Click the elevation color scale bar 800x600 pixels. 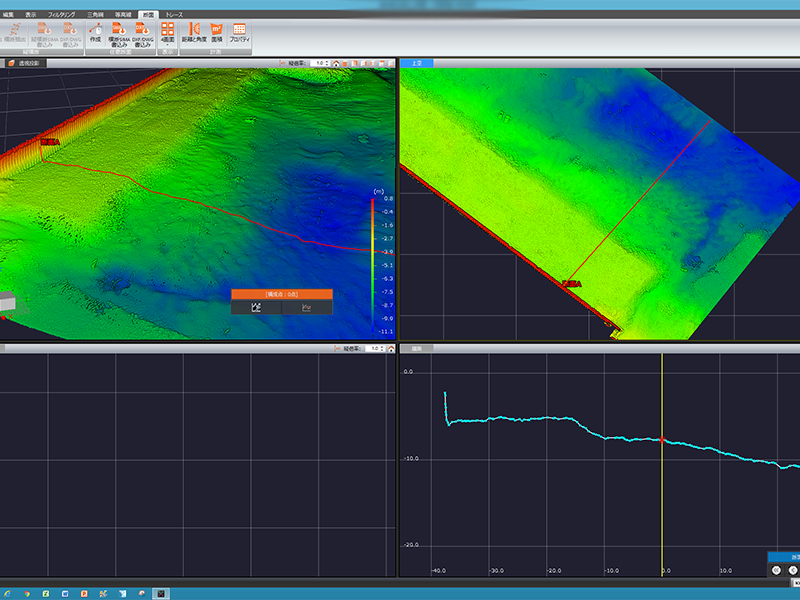(x=373, y=265)
